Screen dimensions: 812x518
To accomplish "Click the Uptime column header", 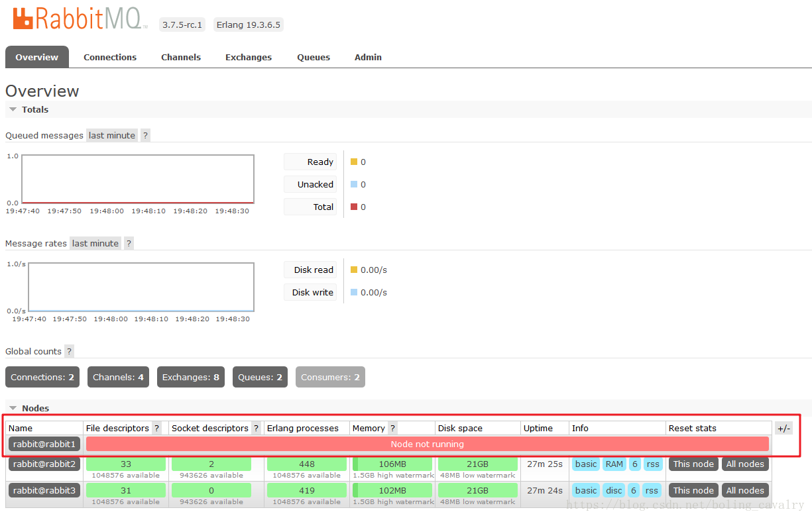I will pyautogui.click(x=538, y=428).
